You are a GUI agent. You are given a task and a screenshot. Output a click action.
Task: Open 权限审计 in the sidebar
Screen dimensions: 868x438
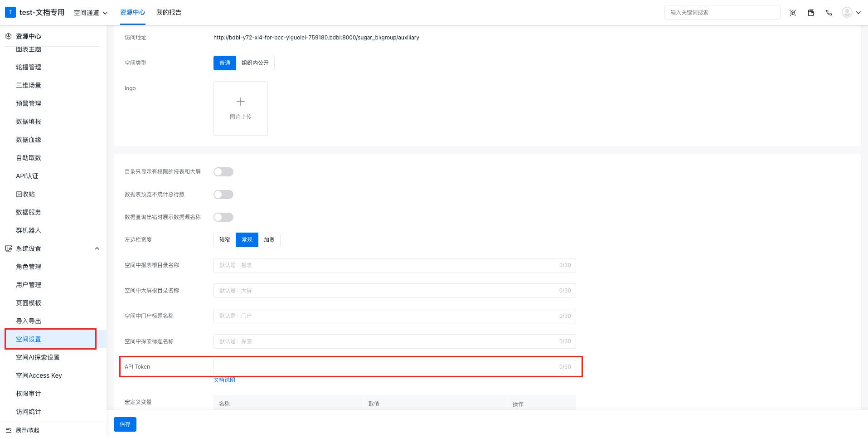[x=29, y=394]
